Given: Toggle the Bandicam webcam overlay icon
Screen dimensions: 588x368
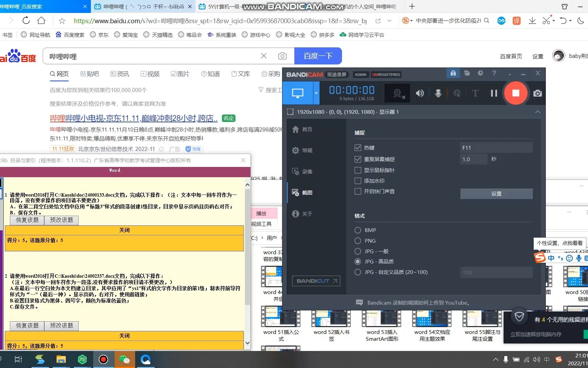Looking at the screenshot, I should [x=397, y=93].
